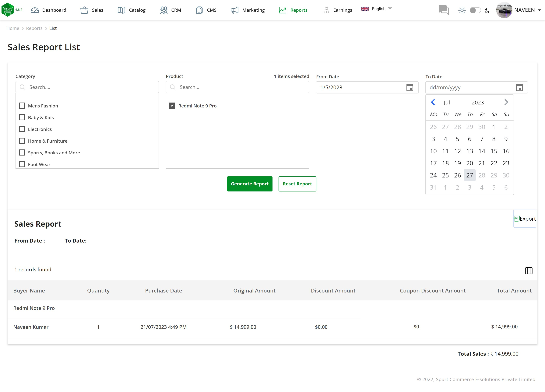Select the 2023 year label in calendar
Viewport: 545px width, 392px height.
pos(477,103)
